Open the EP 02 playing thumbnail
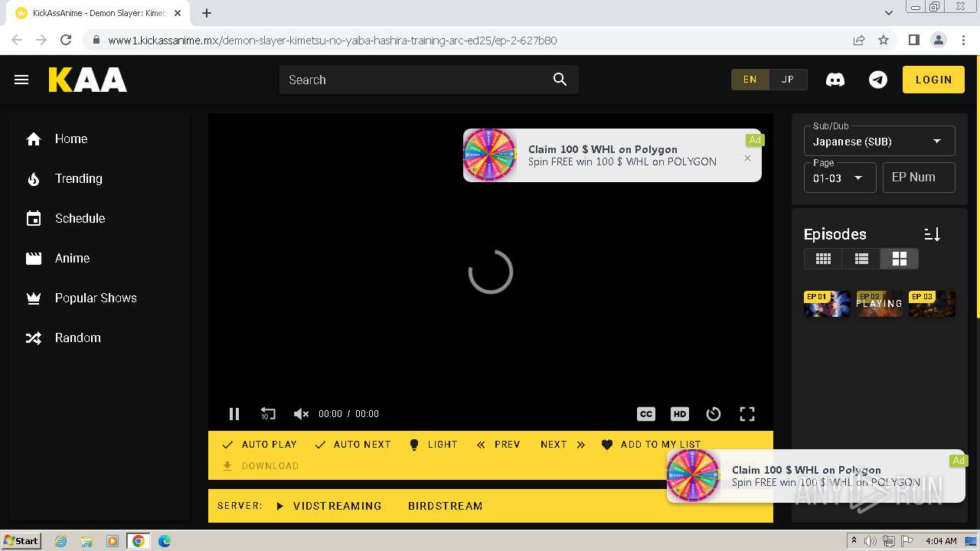Viewport: 980px width, 551px height. click(879, 304)
